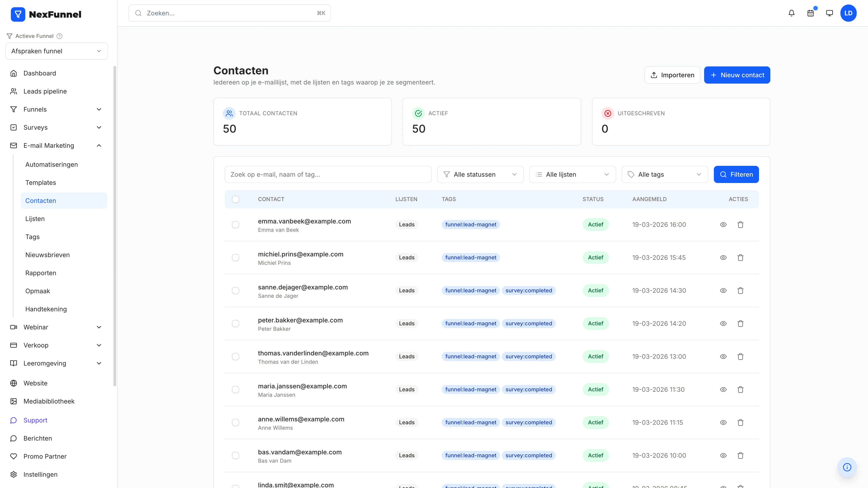
Task: Delete emma.vanbeek contact with trash icon
Action: (740, 225)
